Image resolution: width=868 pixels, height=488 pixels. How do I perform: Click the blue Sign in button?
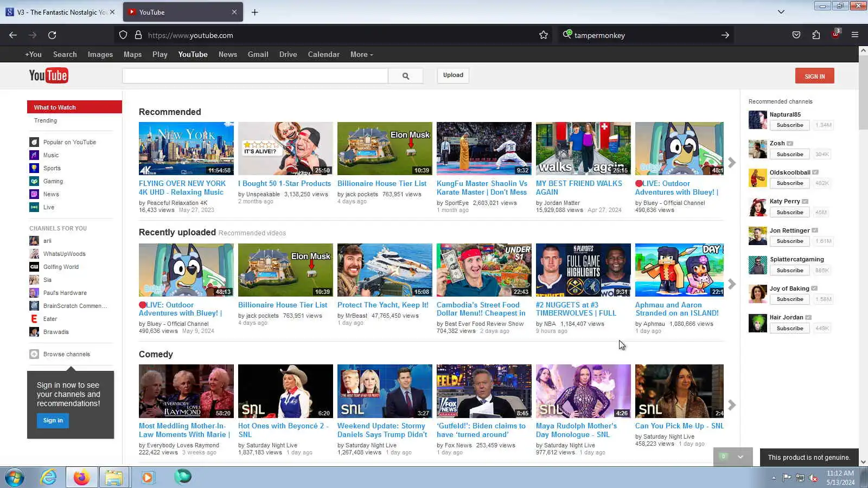[x=53, y=420]
